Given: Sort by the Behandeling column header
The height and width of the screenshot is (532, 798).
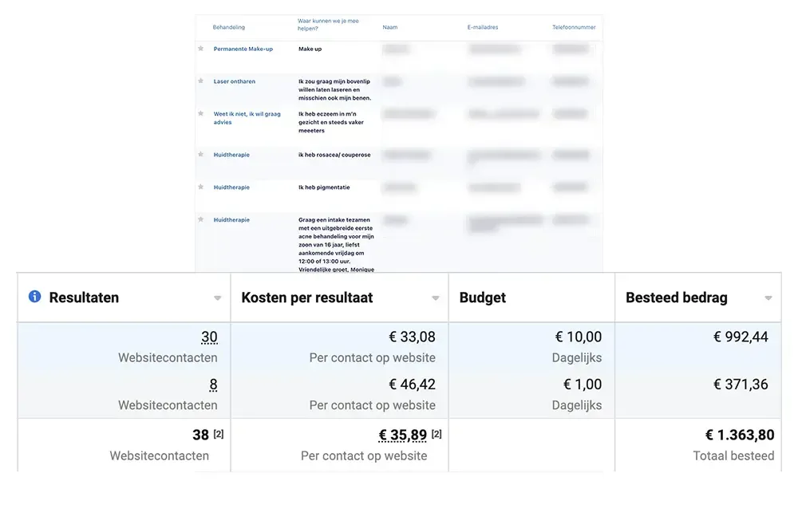Looking at the screenshot, I should click(x=228, y=27).
